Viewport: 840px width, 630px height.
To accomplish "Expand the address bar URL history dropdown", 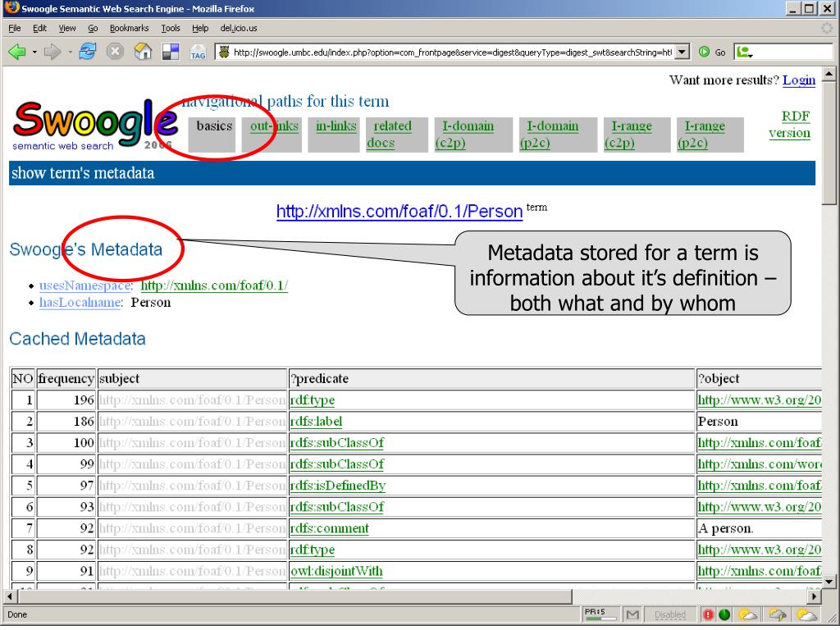I will (682, 52).
